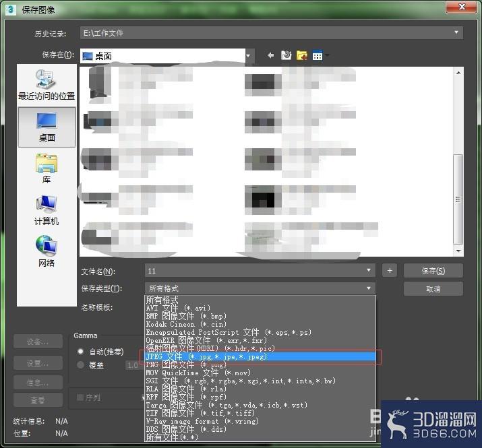Open the view menu icon

[x=318, y=55]
